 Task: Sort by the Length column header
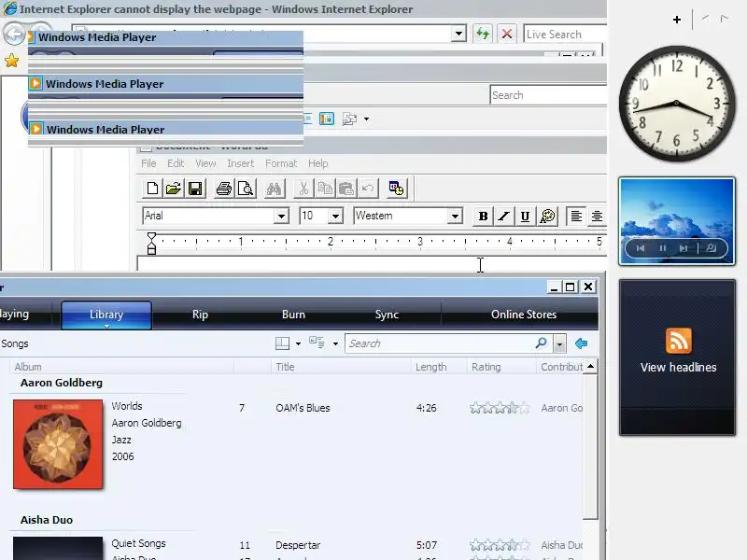439,367
